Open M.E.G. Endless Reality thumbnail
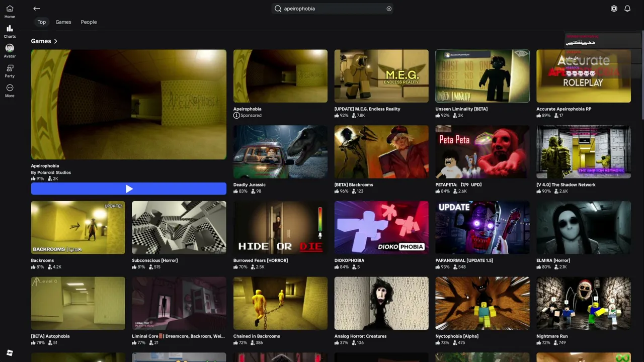 pos(381,76)
